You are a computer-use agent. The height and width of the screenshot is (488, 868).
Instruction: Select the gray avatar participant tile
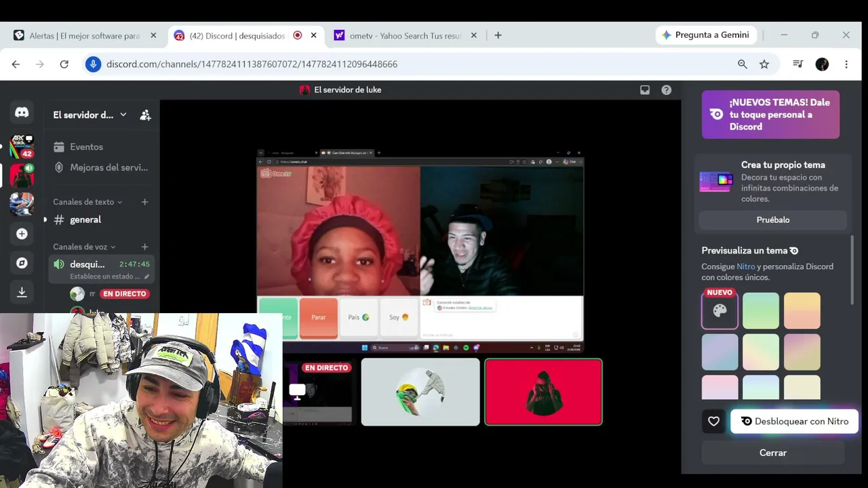420,392
